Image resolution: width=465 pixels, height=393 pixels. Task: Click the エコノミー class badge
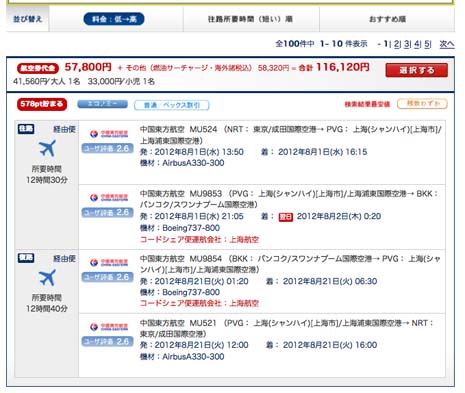(102, 104)
